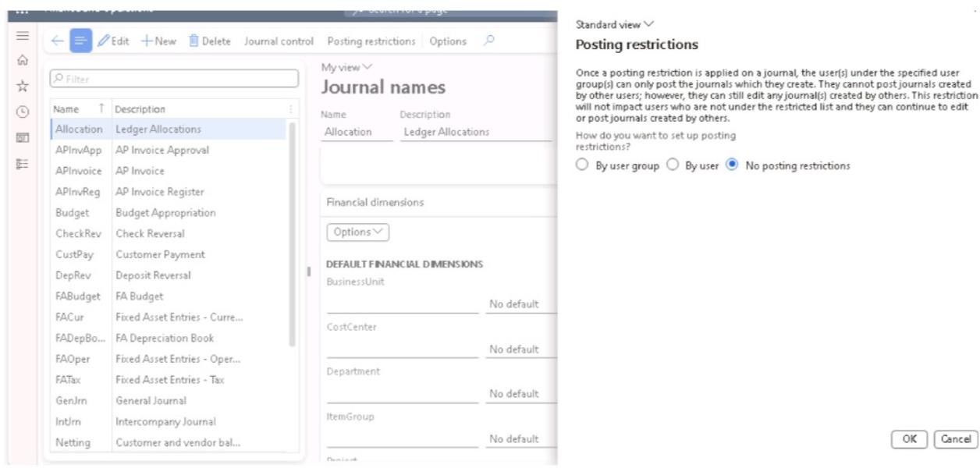This screenshot has height=468, width=980.
Task: Expand Options dropdown under Financial dimensions
Action: click(x=357, y=232)
